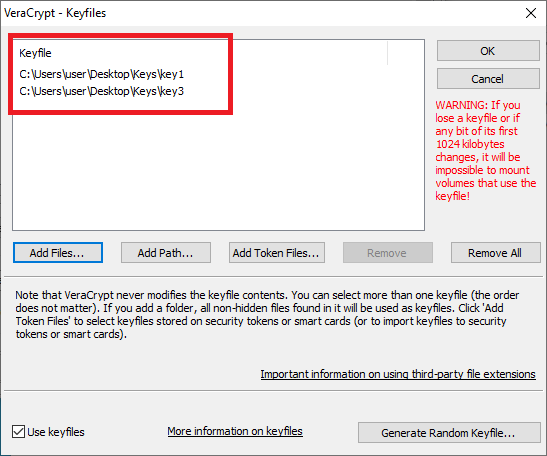Image resolution: width=547 pixels, height=456 pixels.
Task: Close the VeraCrypt Keyfiles window
Action: click(531, 13)
